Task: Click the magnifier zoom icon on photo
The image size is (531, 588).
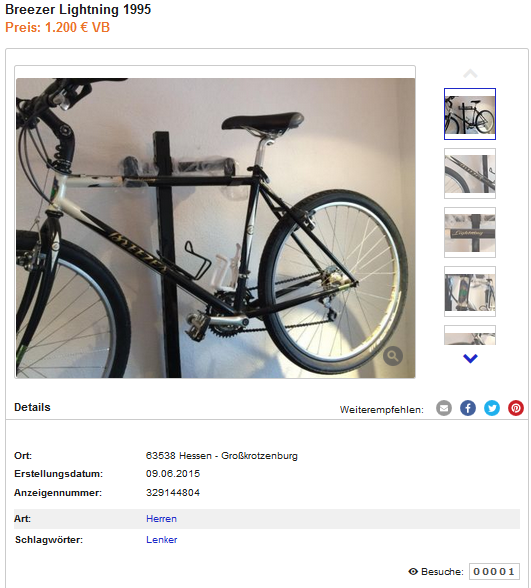Action: click(x=393, y=356)
